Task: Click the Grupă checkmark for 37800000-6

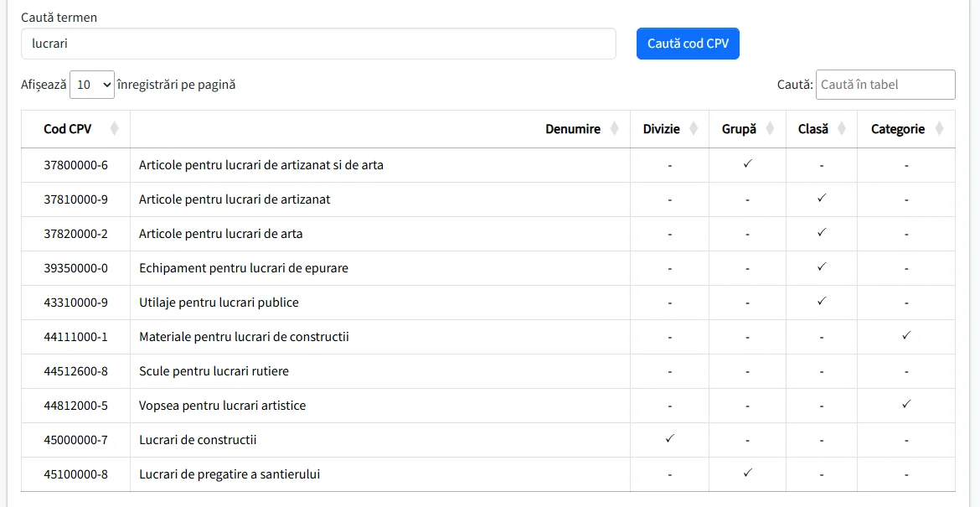Action: click(x=747, y=163)
